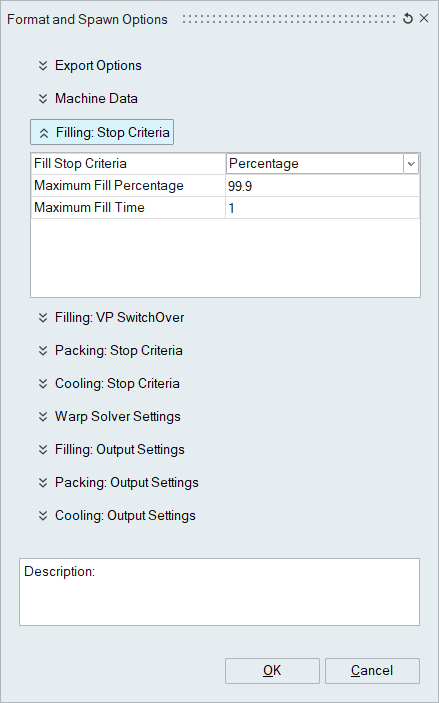The image size is (439, 703).
Task: Select the Percentage combo box value
Action: (x=315, y=164)
